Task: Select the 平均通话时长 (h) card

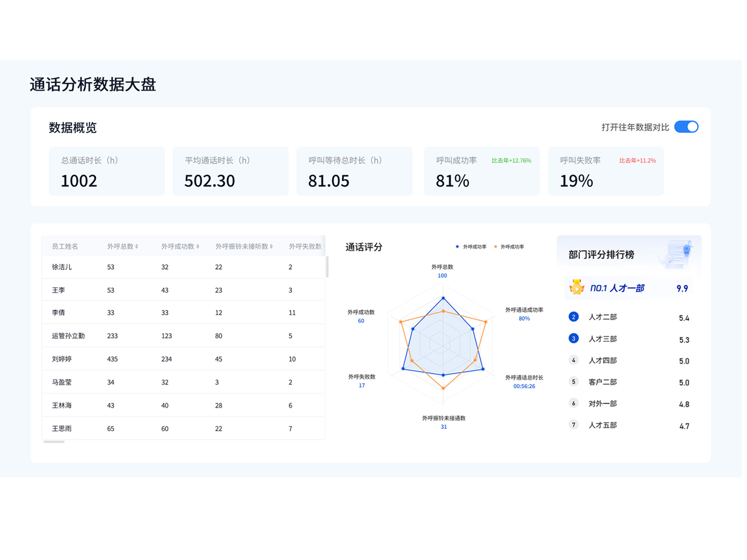Action: (x=231, y=171)
